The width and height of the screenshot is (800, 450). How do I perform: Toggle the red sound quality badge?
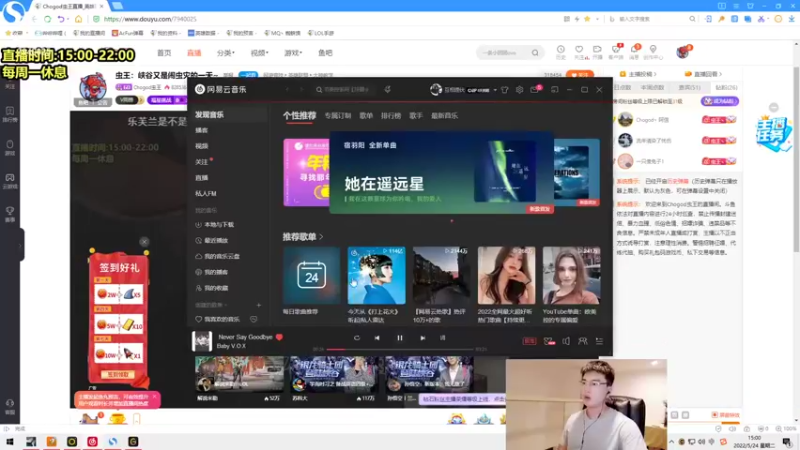pos(529,341)
